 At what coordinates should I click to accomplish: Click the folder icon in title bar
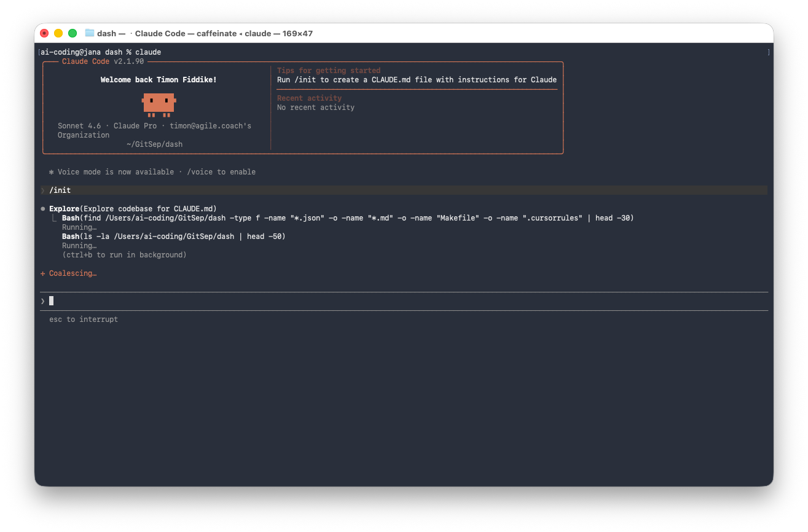[90, 33]
